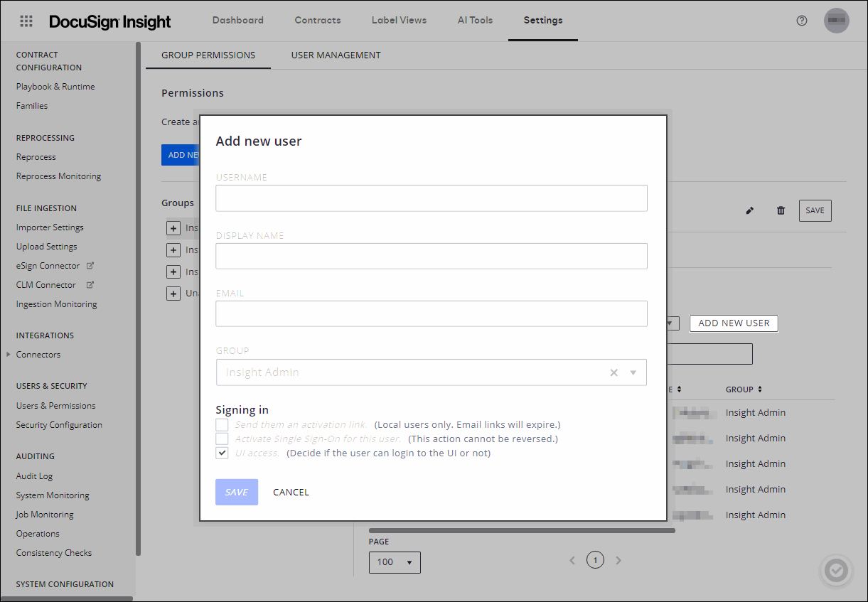This screenshot has width=868, height=602.
Task: Uncheck the UI access option
Action: pos(222,452)
